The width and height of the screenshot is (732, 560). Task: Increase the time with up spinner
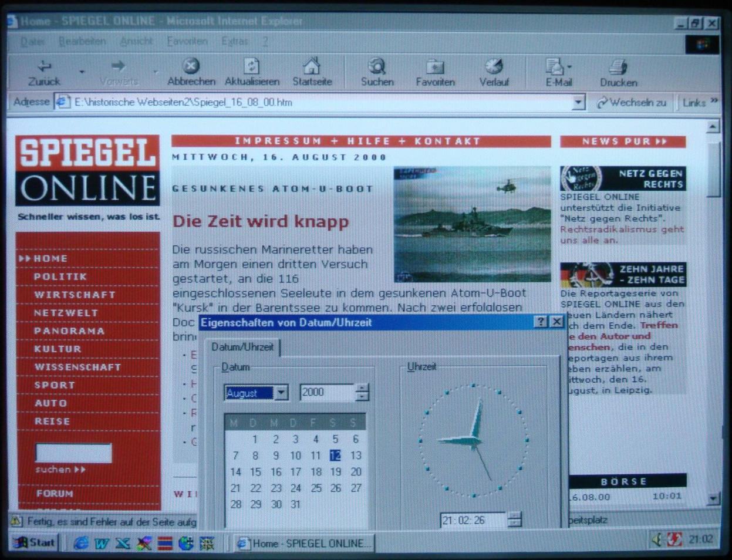coord(514,515)
